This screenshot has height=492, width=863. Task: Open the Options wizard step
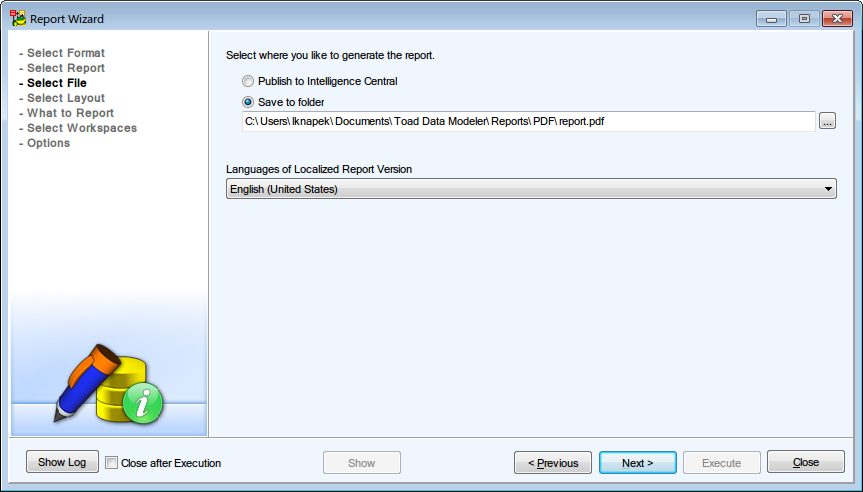point(48,143)
